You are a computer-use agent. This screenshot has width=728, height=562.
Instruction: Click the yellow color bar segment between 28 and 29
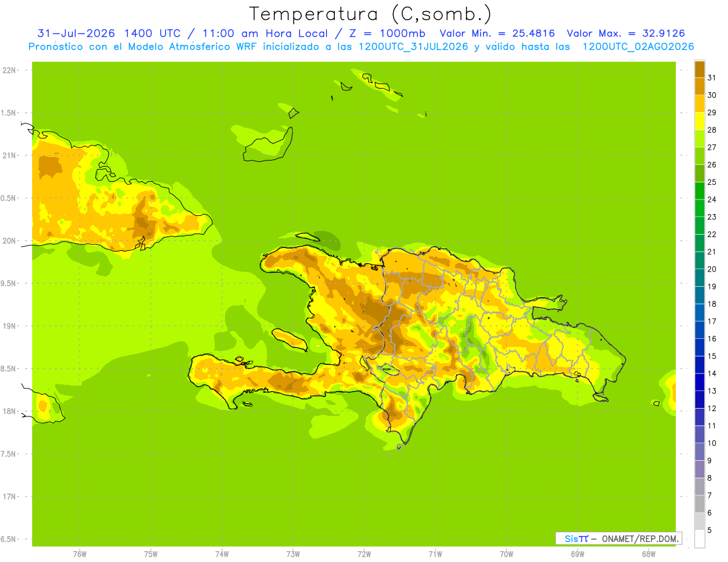(699, 121)
